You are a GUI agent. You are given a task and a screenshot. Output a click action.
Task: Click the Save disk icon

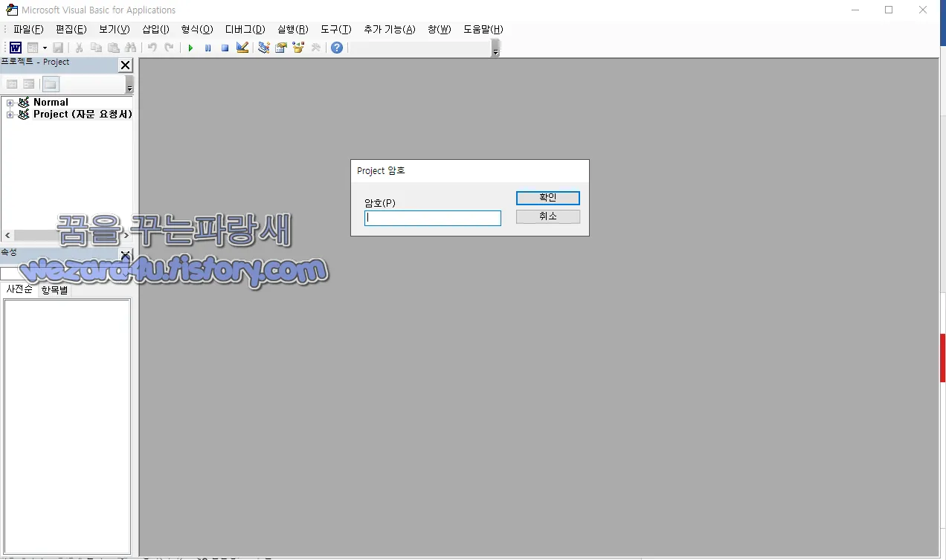(x=58, y=48)
